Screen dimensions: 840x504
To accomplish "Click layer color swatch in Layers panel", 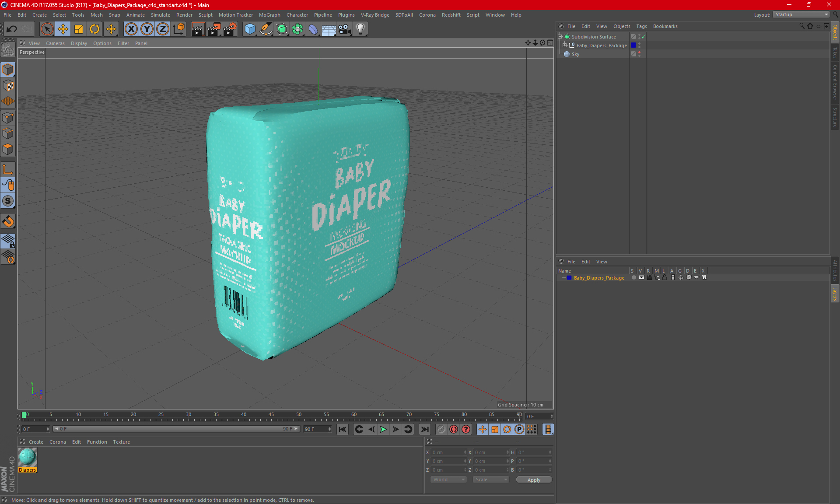I will pos(569,278).
